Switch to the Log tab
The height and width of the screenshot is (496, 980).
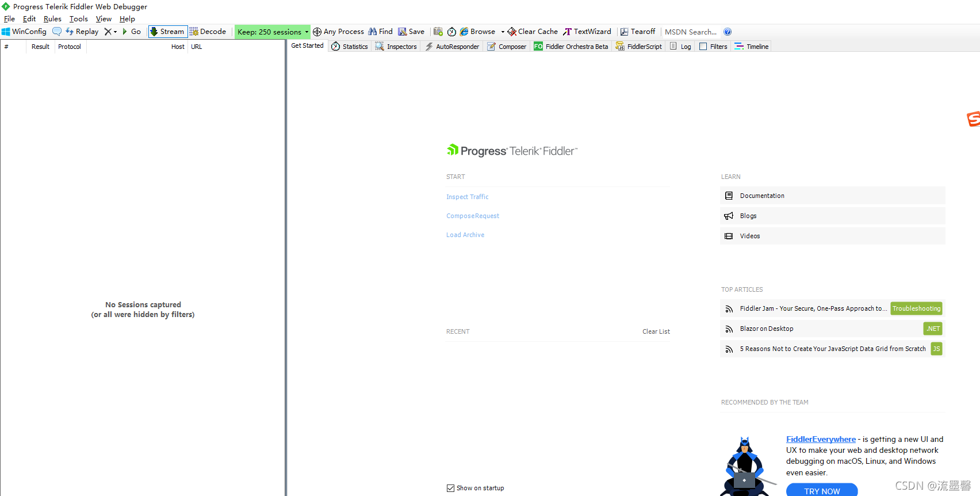click(680, 47)
